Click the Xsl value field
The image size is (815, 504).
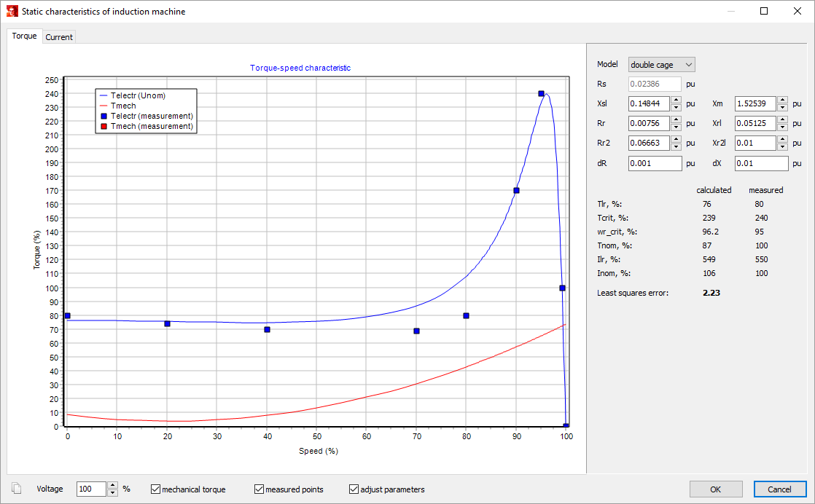tap(649, 103)
